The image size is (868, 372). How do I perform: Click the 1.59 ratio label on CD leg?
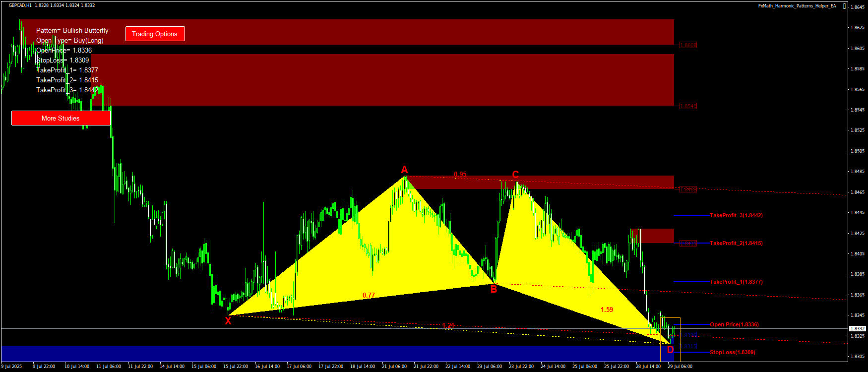click(607, 310)
